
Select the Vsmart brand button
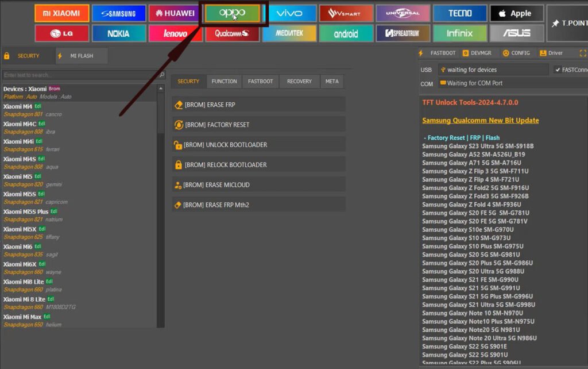point(346,14)
